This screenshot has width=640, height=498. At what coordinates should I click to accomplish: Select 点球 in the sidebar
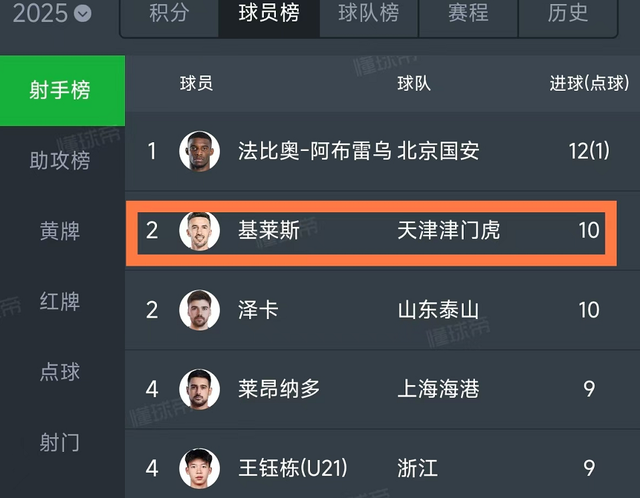[60, 372]
